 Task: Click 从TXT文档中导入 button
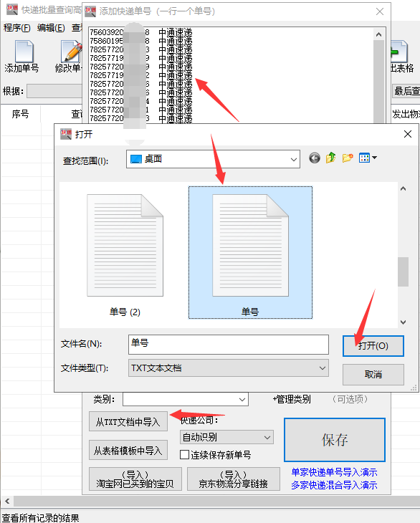point(128,421)
